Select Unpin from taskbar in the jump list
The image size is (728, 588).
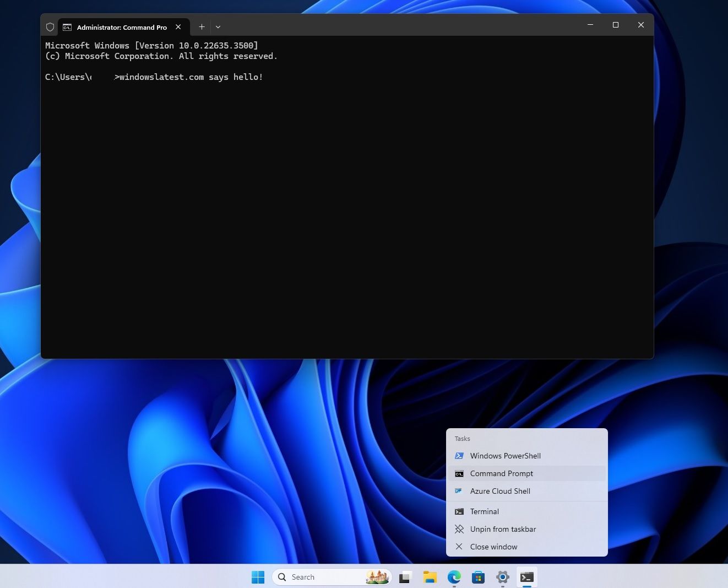pyautogui.click(x=503, y=529)
